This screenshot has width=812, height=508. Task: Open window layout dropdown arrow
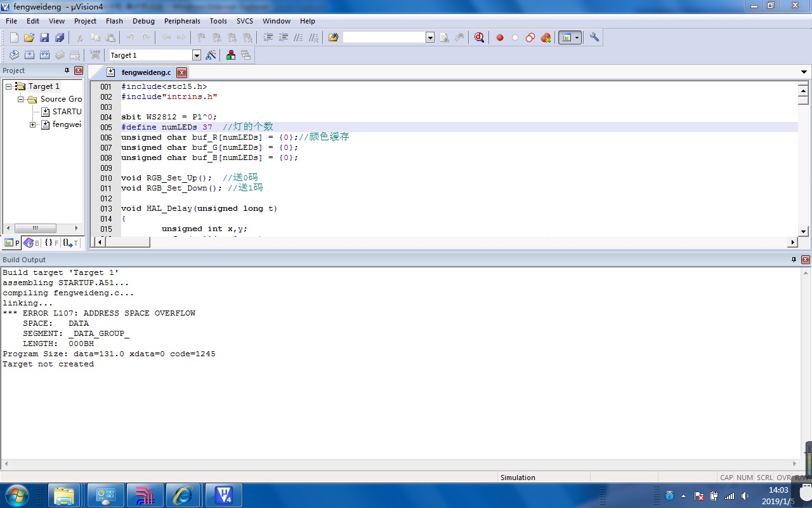click(577, 37)
